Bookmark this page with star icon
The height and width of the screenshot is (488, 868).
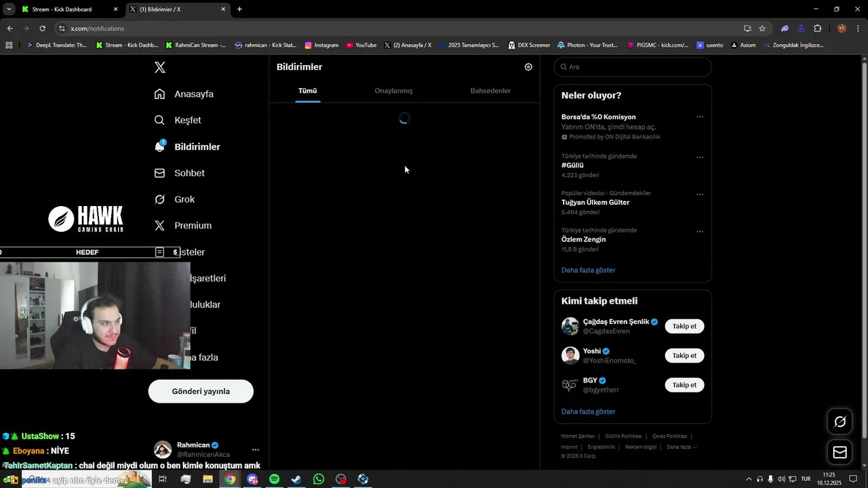pyautogui.click(x=762, y=28)
